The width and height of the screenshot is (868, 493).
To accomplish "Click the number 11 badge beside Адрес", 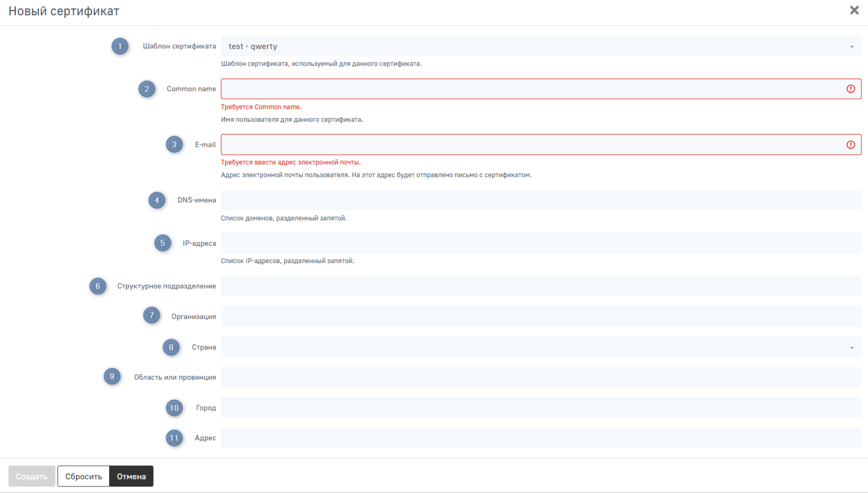I will 174,438.
